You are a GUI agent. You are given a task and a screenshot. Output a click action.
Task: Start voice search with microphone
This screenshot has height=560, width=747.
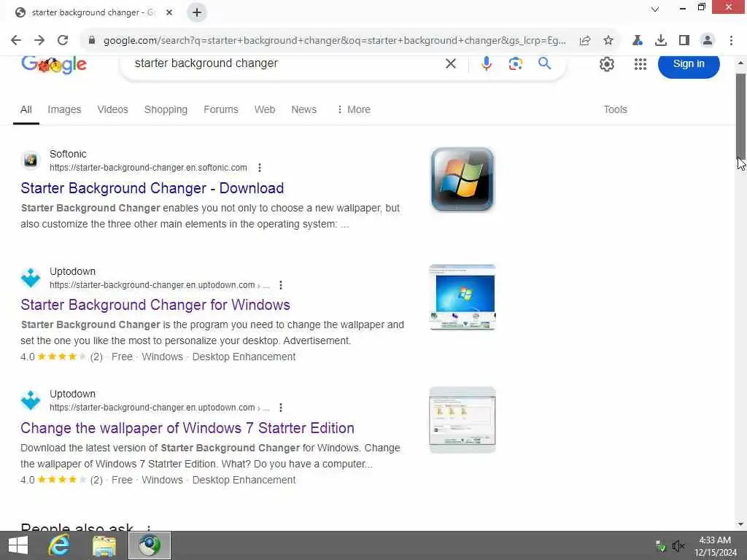click(x=486, y=63)
